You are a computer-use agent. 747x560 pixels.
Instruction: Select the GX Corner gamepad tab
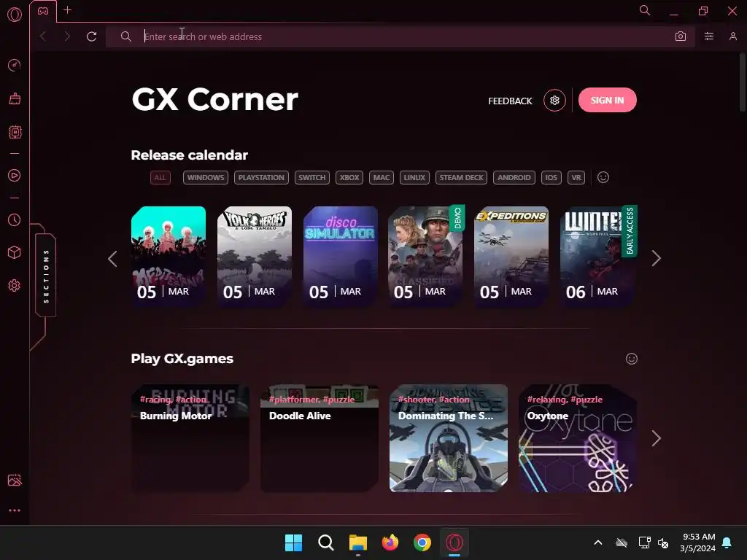coord(43,11)
